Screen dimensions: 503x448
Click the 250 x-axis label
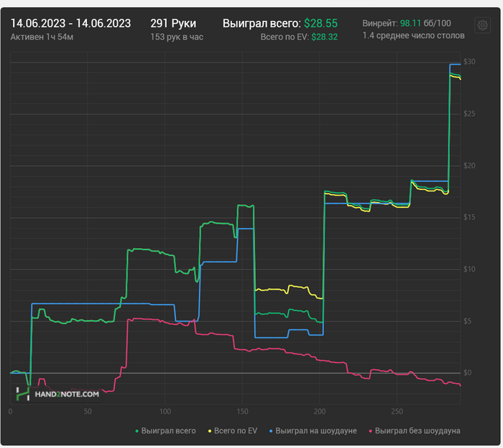397,412
